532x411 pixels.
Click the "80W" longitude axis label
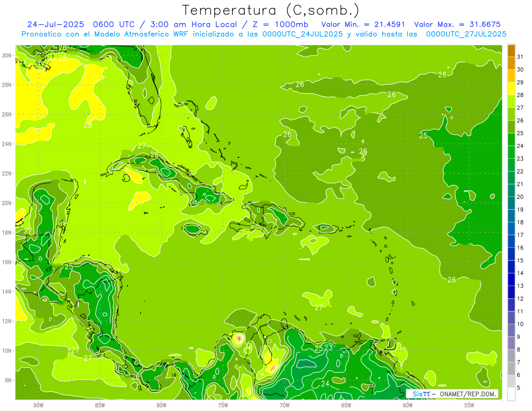(161, 405)
